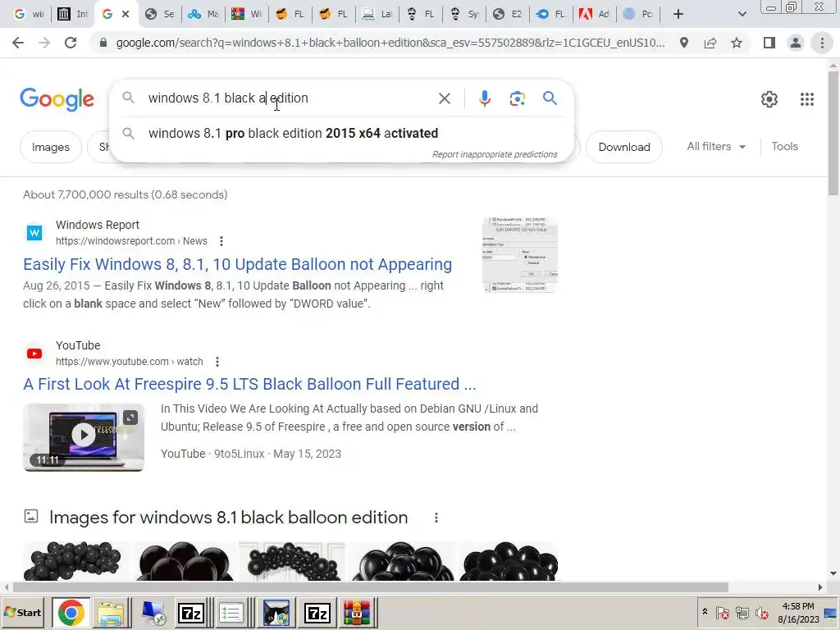The height and width of the screenshot is (630, 840).
Task: Open Chrome from the taskbar
Action: click(x=71, y=613)
